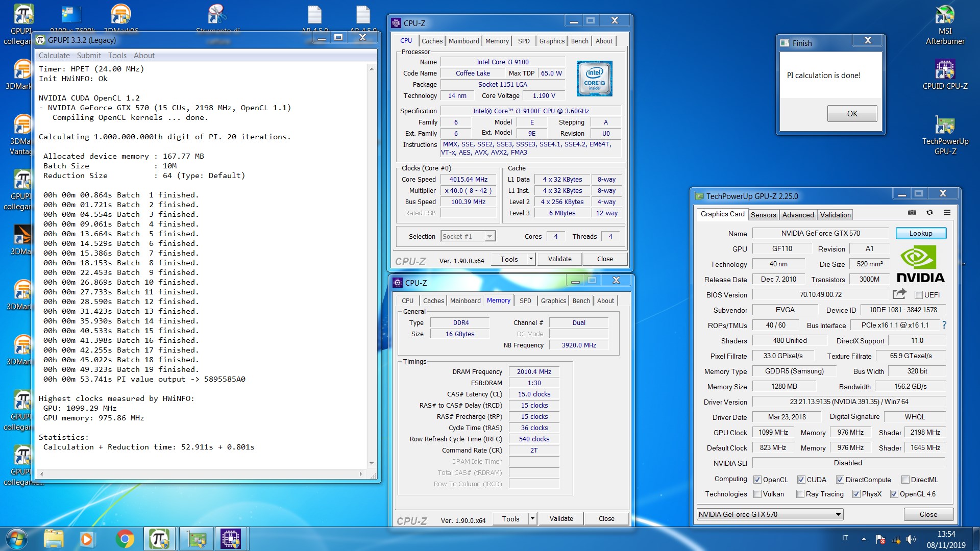Click Close button in GPU-Z
980x551 pixels.
pyautogui.click(x=928, y=514)
